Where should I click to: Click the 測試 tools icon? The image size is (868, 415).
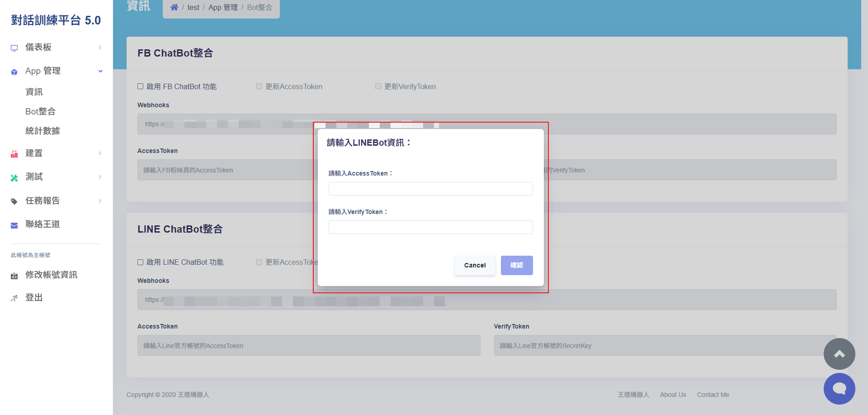(x=14, y=178)
